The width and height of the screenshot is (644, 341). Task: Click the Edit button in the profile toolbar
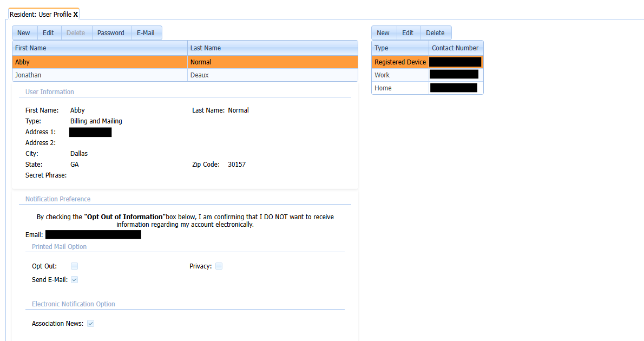[x=49, y=32]
